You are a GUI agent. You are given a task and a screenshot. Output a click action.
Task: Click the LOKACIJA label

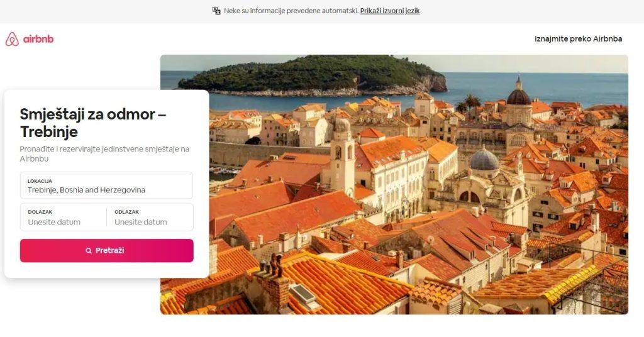pyautogui.click(x=40, y=181)
